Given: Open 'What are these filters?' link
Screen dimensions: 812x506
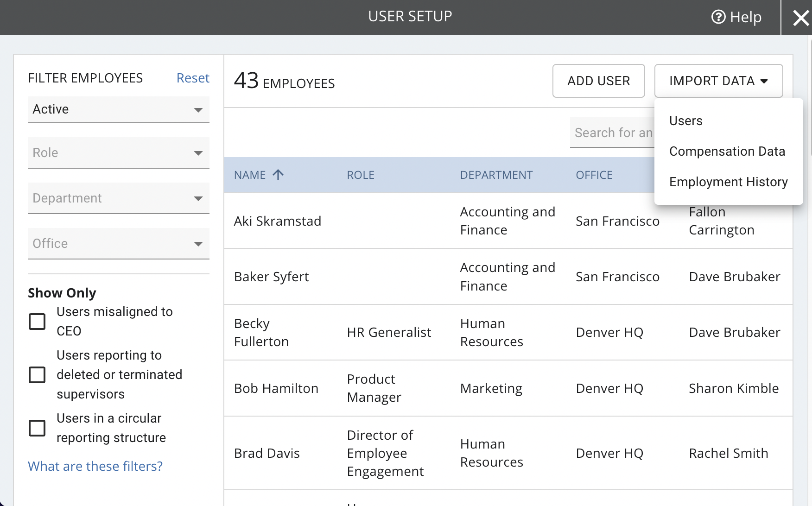Looking at the screenshot, I should pos(95,466).
